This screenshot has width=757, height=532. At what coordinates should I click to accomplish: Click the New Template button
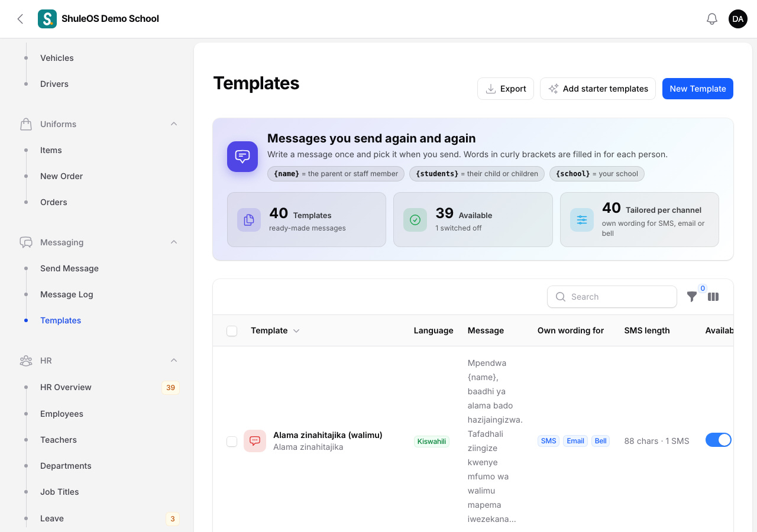click(698, 89)
